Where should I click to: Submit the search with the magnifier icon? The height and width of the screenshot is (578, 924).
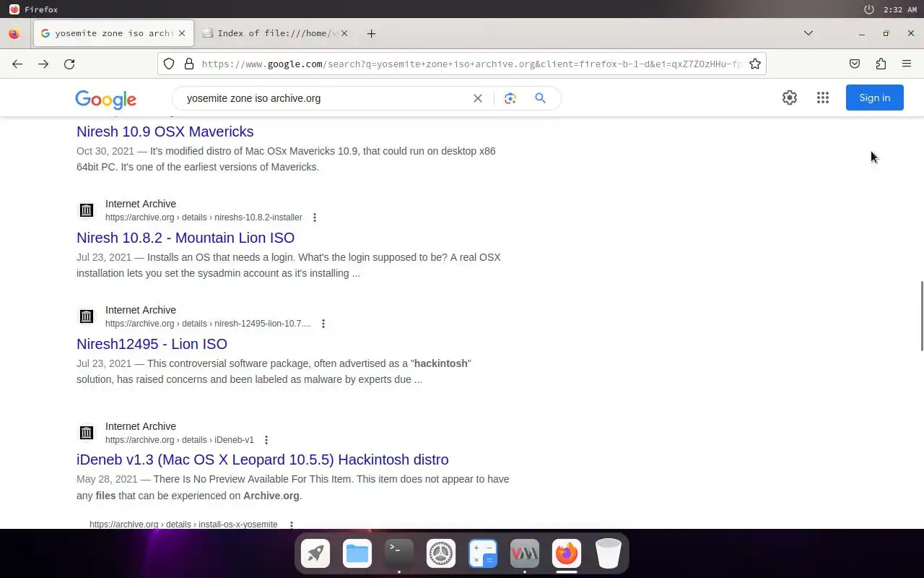[540, 98]
